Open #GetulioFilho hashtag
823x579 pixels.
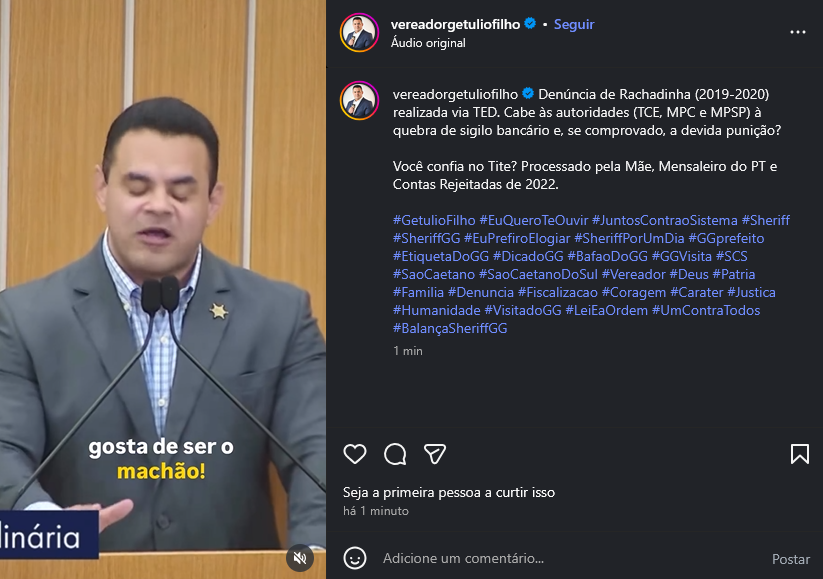(x=434, y=220)
